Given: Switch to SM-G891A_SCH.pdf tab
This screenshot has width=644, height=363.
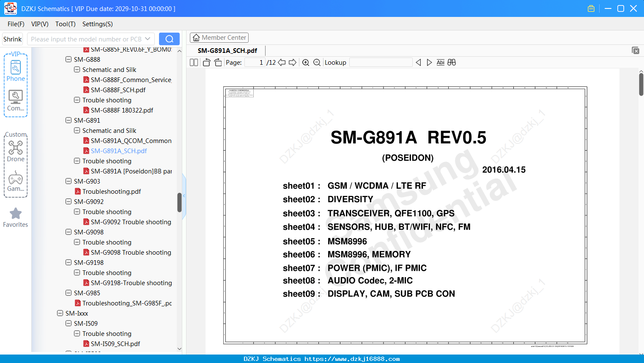Looking at the screenshot, I should coord(227,50).
